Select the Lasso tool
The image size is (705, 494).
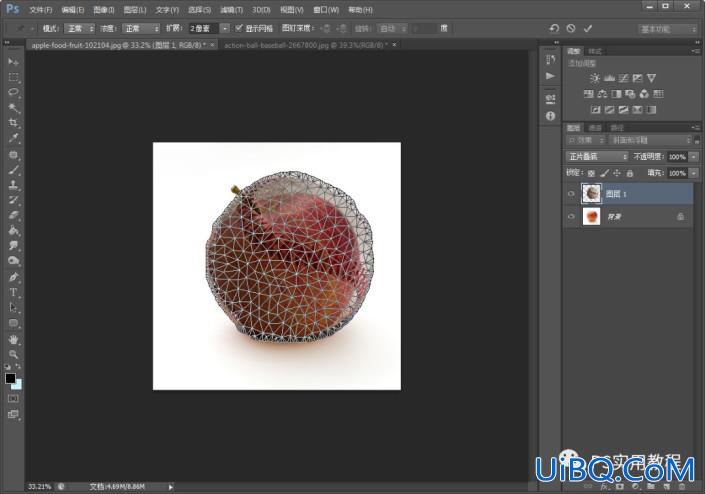pos(13,93)
